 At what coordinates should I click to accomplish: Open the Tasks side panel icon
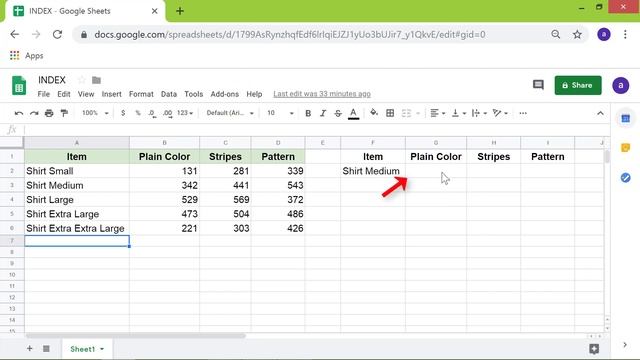tap(625, 178)
